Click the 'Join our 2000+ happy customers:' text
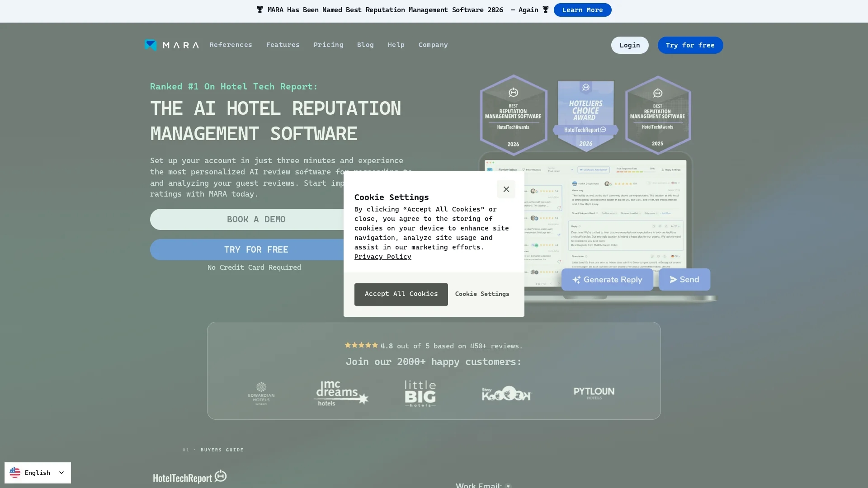868x488 pixels. (434, 362)
